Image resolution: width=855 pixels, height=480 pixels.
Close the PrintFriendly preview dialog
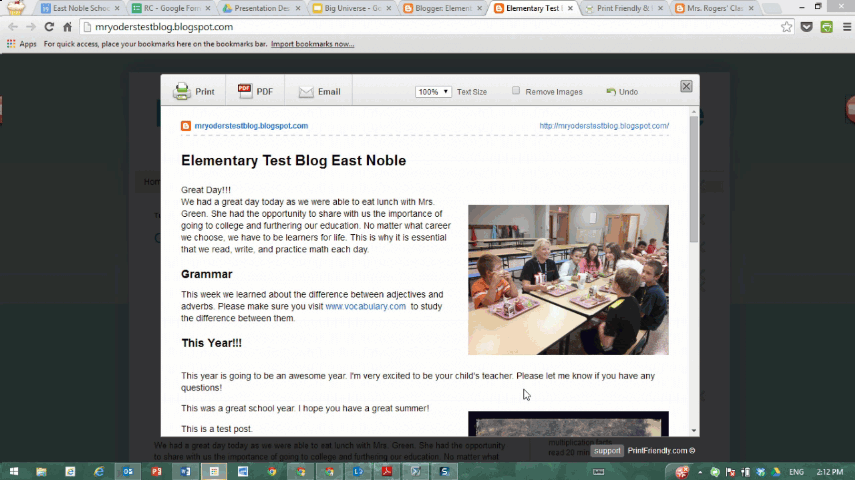686,86
